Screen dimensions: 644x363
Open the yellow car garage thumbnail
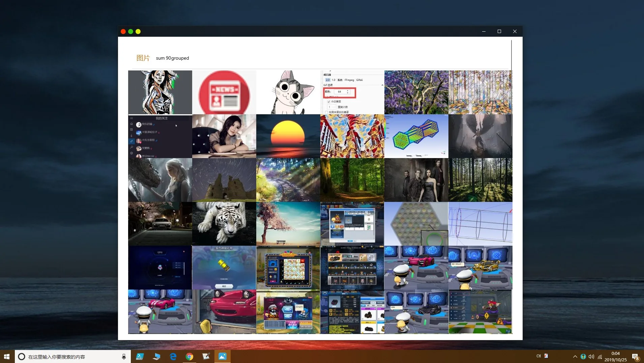tap(480, 268)
